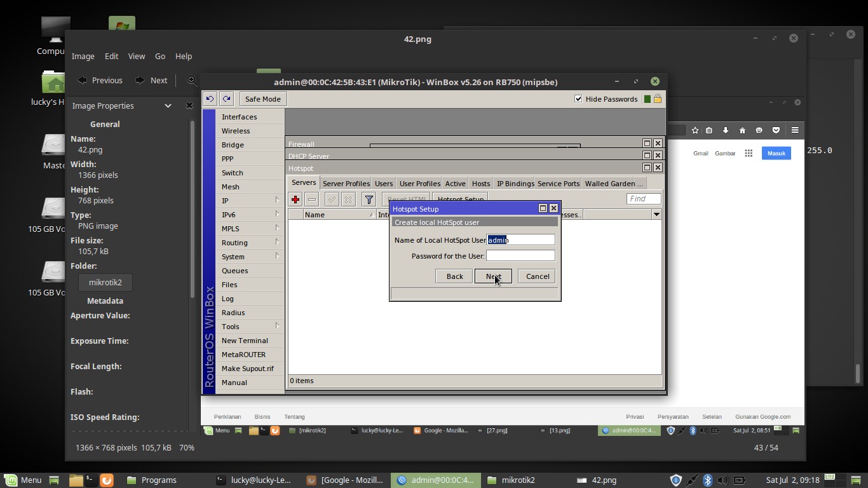Viewport: 868px width, 488px height.
Task: Open the Help menu in viewer
Action: pyautogui.click(x=184, y=56)
